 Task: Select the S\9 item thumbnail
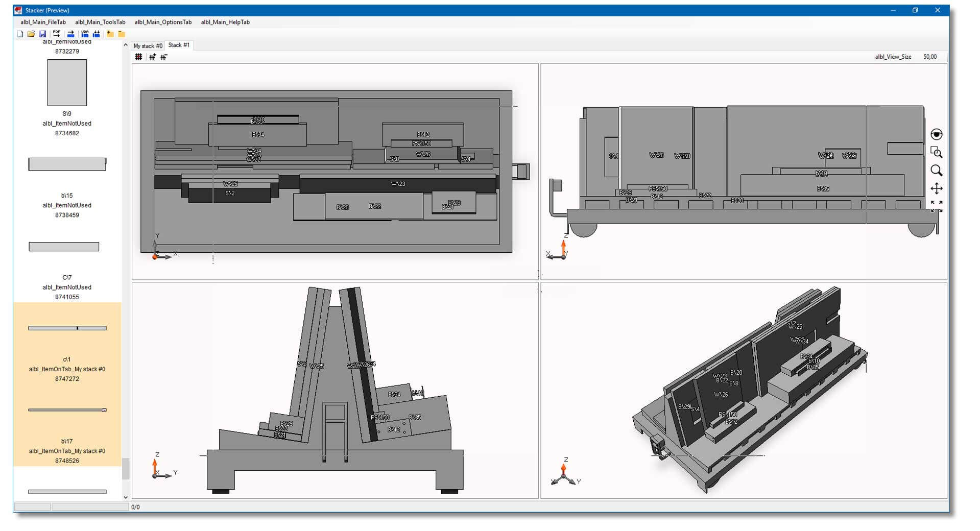click(67, 82)
